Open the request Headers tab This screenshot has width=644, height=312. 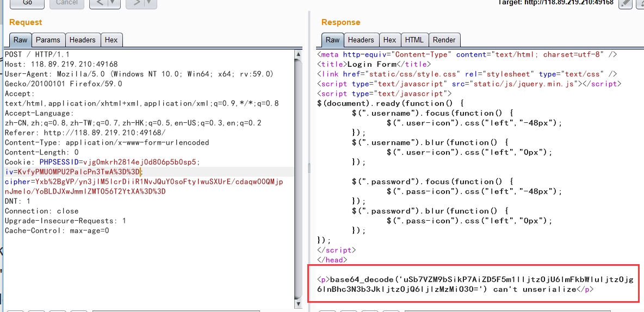tap(82, 40)
